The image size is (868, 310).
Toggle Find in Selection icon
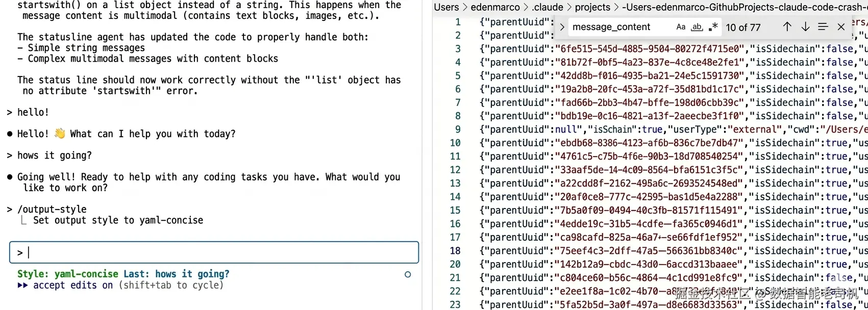point(823,27)
